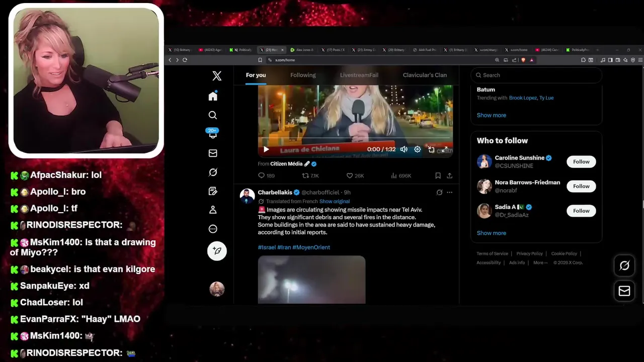Click the Charbellakis display name
644x362 pixels.
click(275, 193)
